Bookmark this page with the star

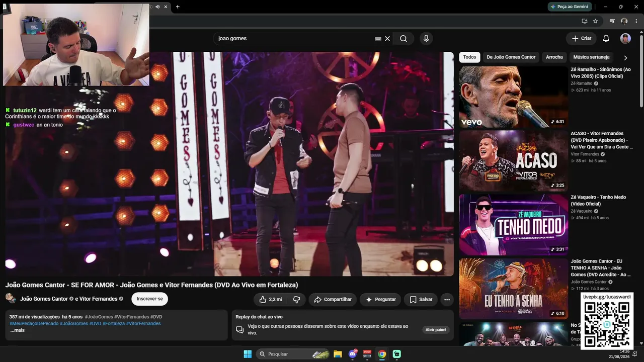pyautogui.click(x=595, y=21)
